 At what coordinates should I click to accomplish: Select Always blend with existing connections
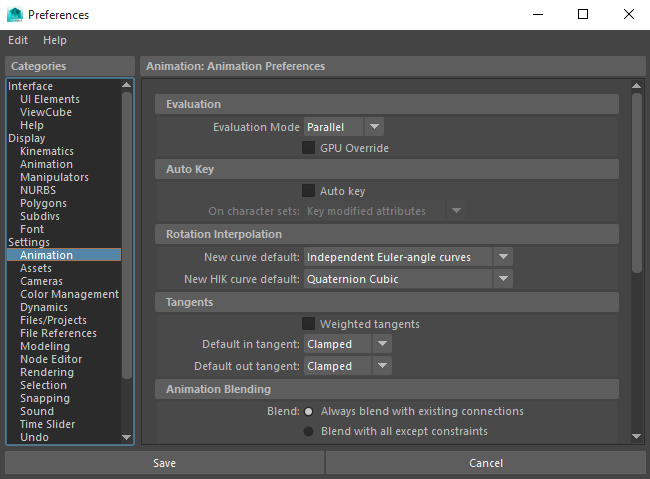click(309, 411)
